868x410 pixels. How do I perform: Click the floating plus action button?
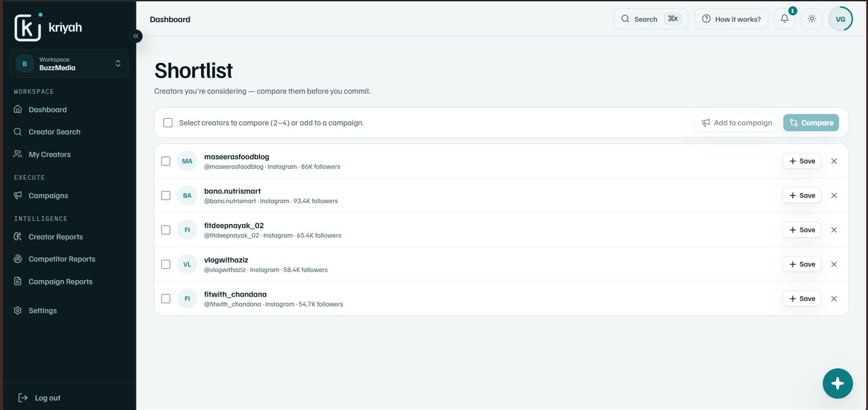pos(838,383)
